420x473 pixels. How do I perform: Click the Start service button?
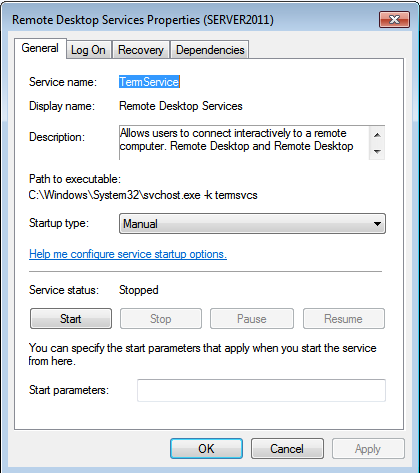(71, 319)
